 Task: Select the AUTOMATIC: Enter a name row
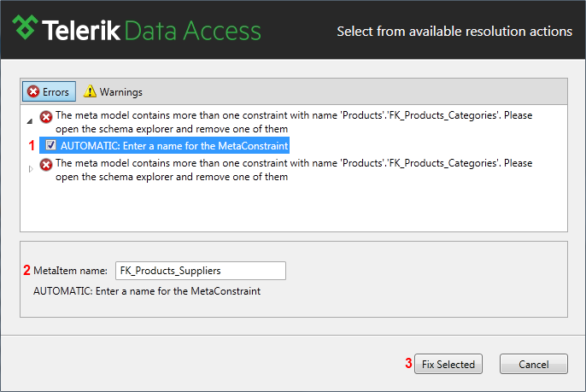(x=164, y=145)
